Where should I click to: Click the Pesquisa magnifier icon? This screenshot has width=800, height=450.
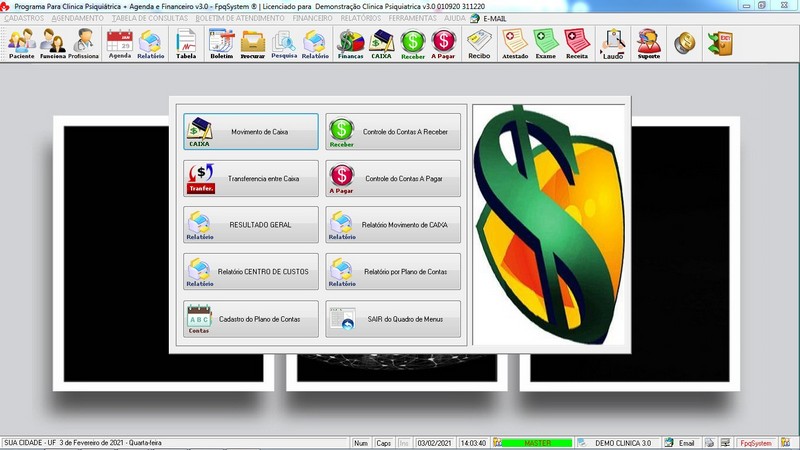(x=284, y=44)
